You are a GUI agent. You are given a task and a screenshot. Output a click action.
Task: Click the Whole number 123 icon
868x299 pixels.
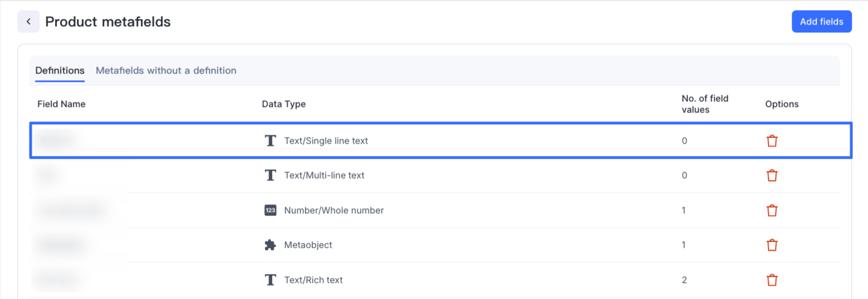pyautogui.click(x=270, y=210)
